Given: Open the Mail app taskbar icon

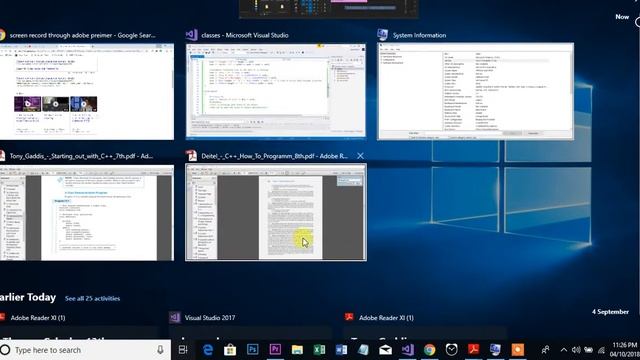Looking at the screenshot, I should (x=385, y=350).
